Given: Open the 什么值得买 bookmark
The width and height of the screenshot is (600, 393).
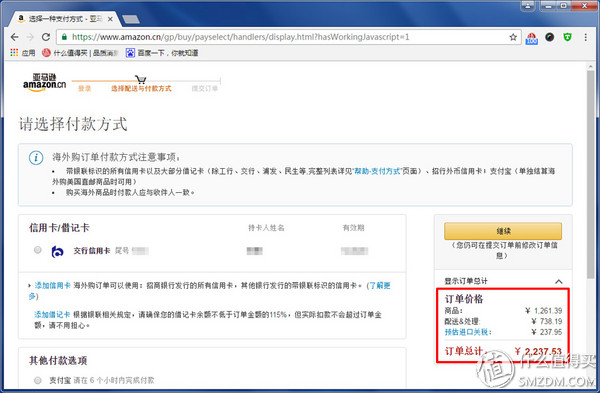Looking at the screenshot, I should tap(80, 53).
